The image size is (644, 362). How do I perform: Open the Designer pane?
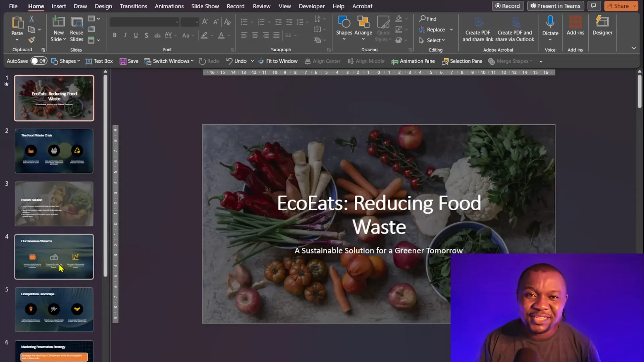pos(602,25)
